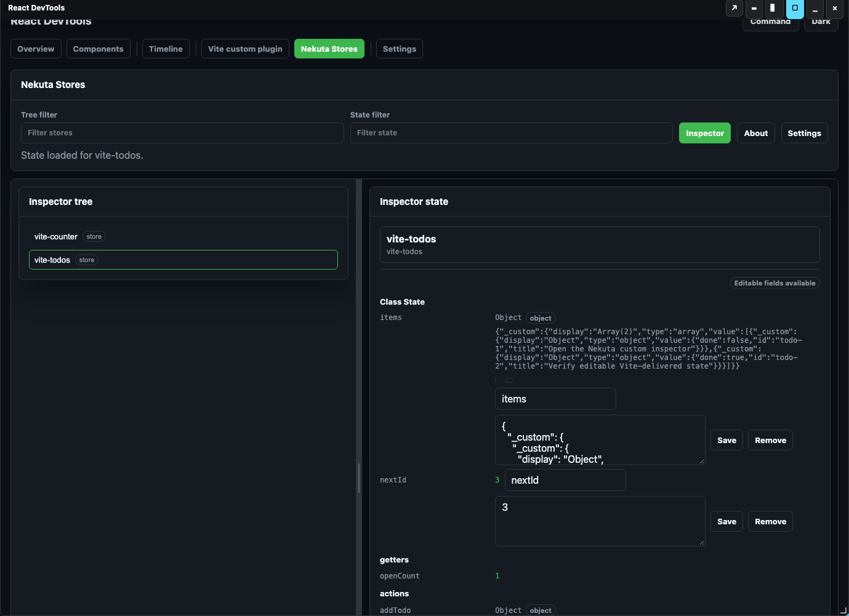
Task: Click the bottom dock bar icon
Action: [x=754, y=8]
